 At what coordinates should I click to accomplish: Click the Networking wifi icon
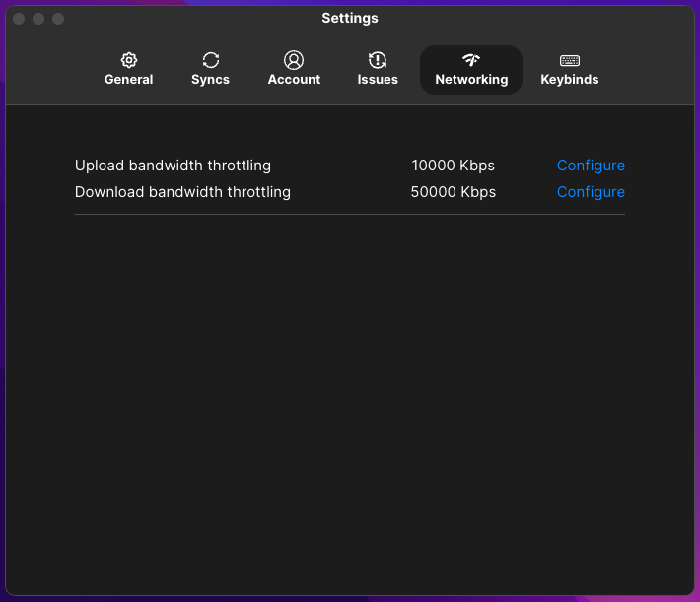click(x=471, y=60)
